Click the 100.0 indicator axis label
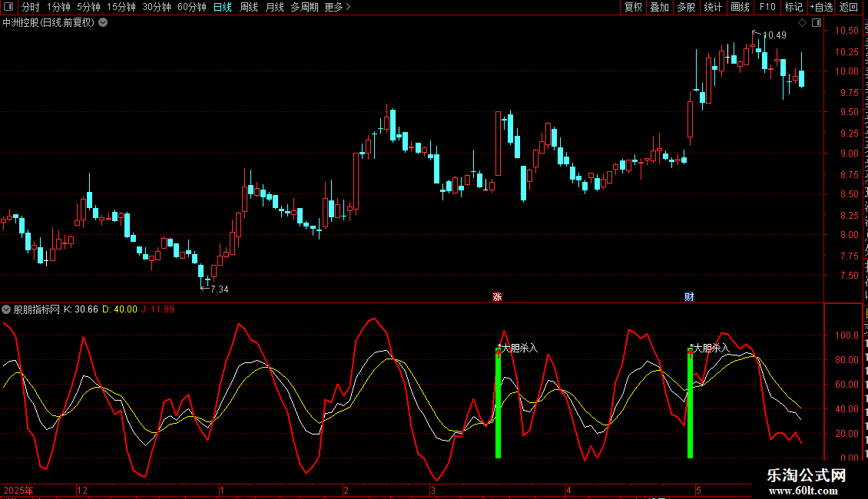The image size is (868, 499). (847, 335)
